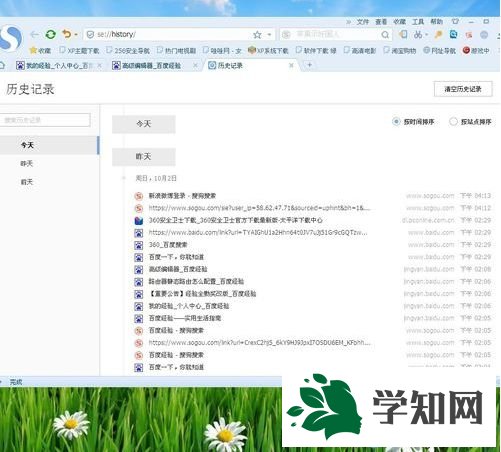Click the shield security icon in address bar

90,34
